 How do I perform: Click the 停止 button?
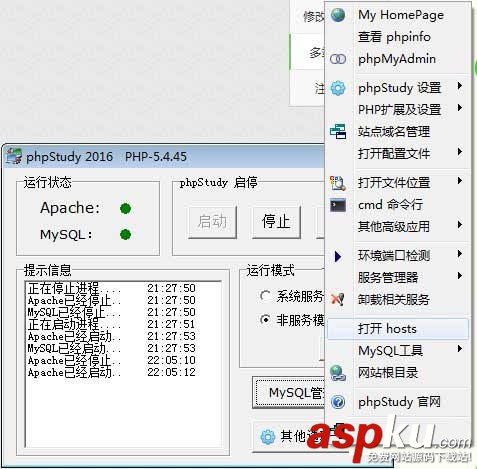pyautogui.click(x=276, y=222)
